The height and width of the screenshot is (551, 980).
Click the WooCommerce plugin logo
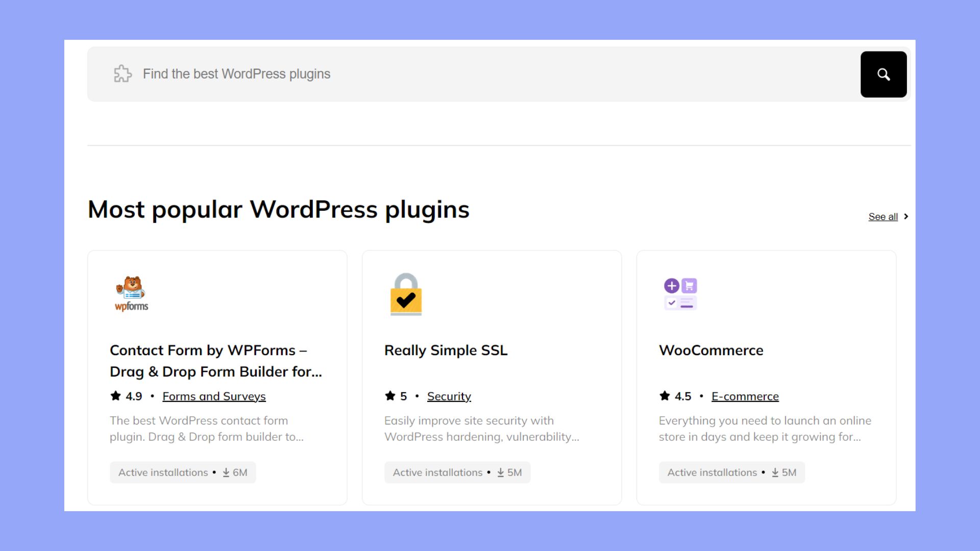tap(680, 293)
